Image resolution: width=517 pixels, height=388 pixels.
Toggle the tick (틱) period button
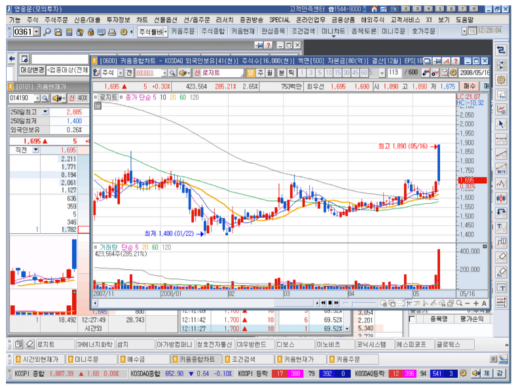pyautogui.click(x=291, y=73)
